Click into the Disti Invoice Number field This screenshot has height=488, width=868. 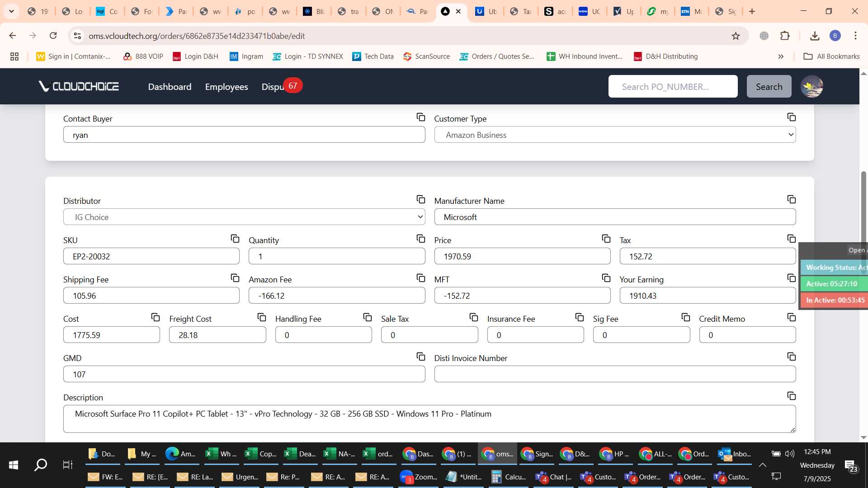pos(615,374)
